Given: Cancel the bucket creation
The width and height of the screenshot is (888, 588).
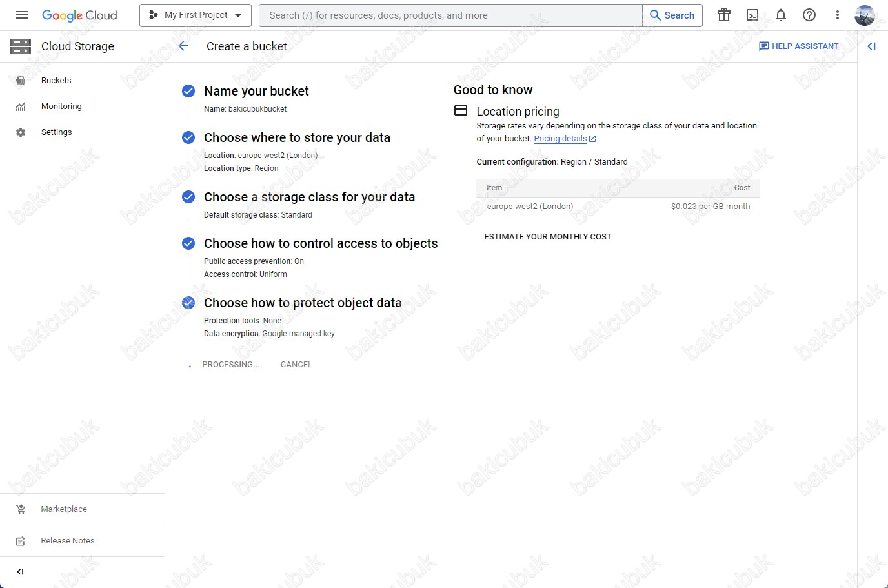Looking at the screenshot, I should pyautogui.click(x=296, y=365).
